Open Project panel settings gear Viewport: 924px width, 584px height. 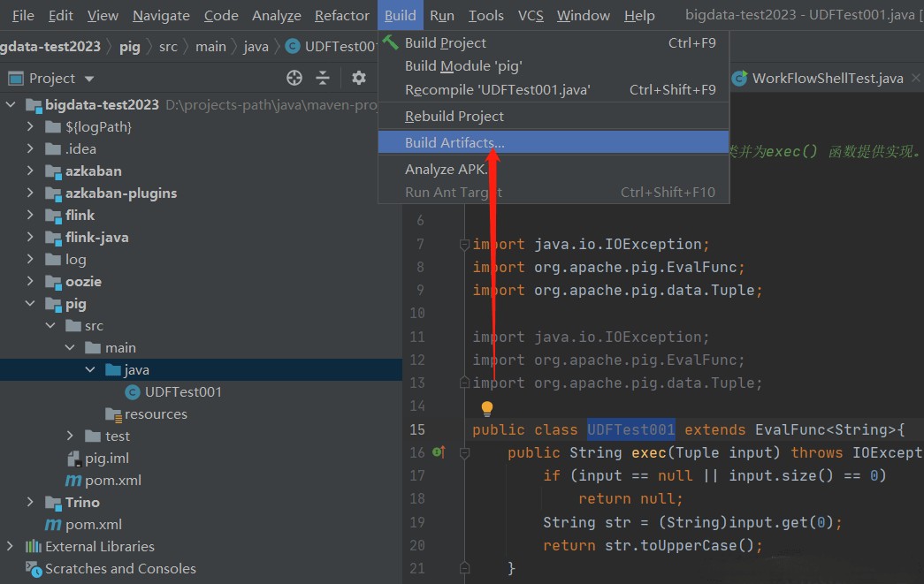tap(358, 78)
